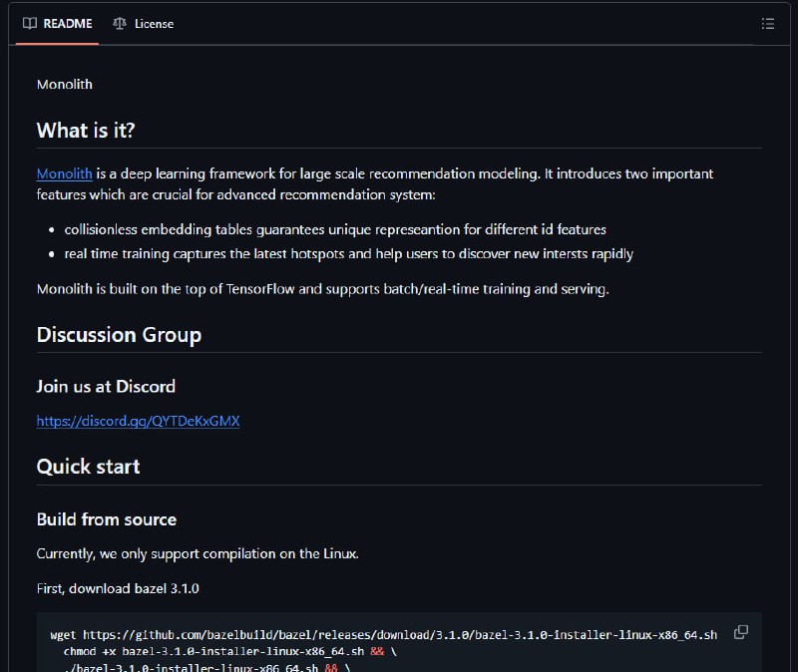Image resolution: width=798 pixels, height=672 pixels.
Task: Click the wget command line in code block
Action: point(384,635)
